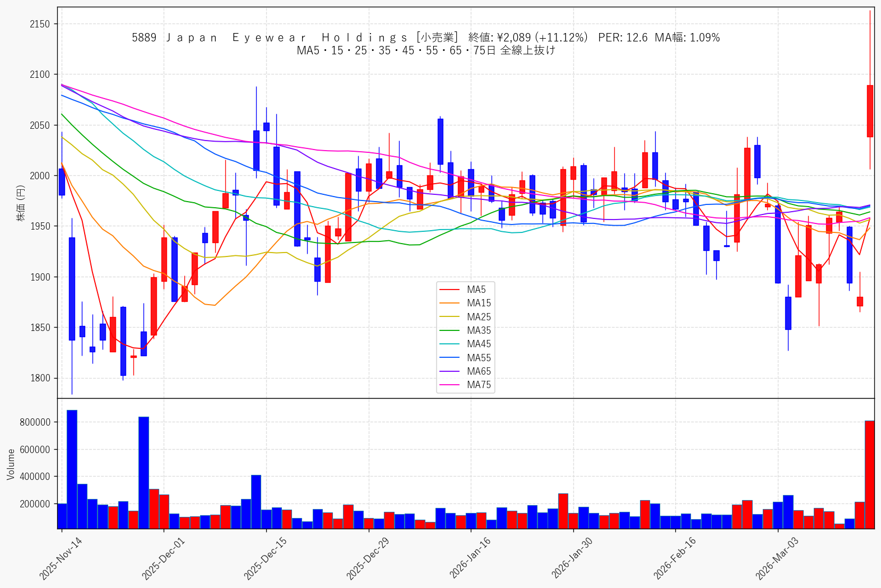Click the magenta MA75 legend line swatch
This screenshot has height=588, width=881.
point(449,385)
